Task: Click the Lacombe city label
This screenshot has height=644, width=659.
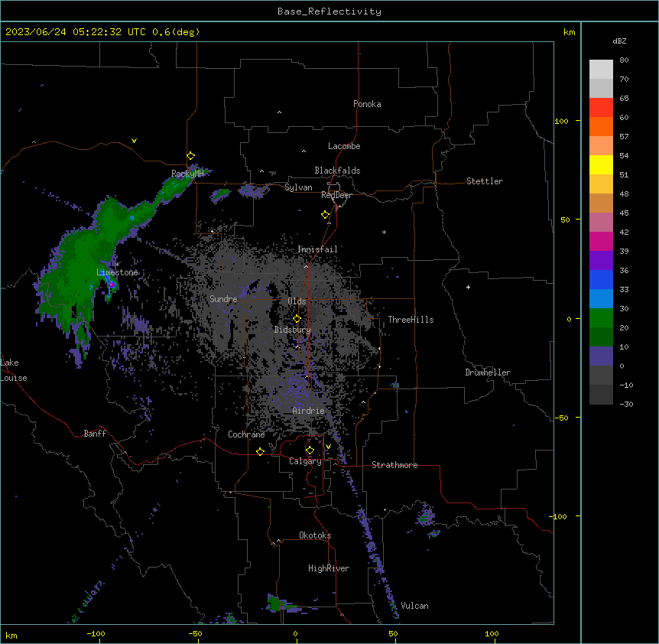Action: point(344,146)
